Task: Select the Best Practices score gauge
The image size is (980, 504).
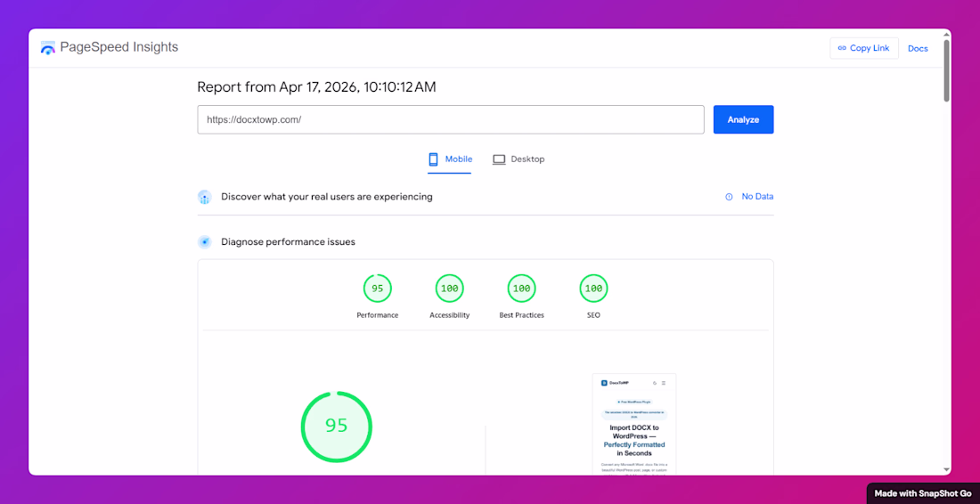Action: click(522, 289)
